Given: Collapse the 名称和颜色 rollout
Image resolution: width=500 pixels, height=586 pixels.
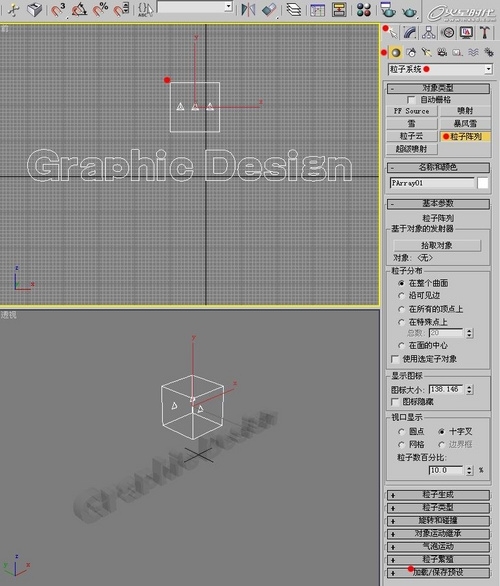Looking at the screenshot, I should [x=438, y=167].
